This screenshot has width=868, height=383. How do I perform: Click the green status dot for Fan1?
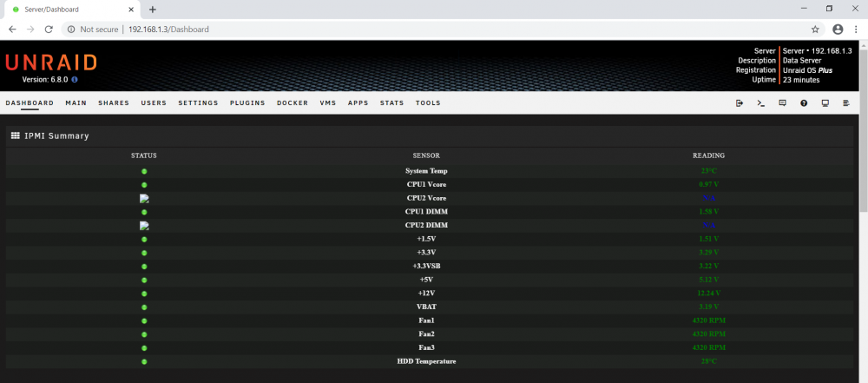pos(144,321)
